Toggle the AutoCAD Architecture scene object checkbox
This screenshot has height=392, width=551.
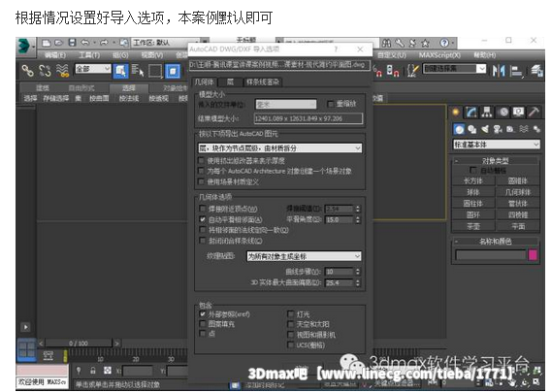point(201,171)
